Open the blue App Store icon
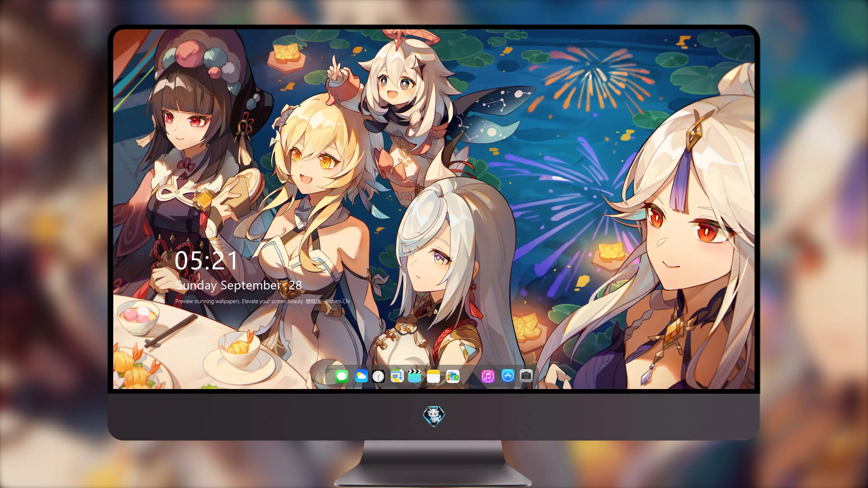The height and width of the screenshot is (488, 868). pos(508,375)
